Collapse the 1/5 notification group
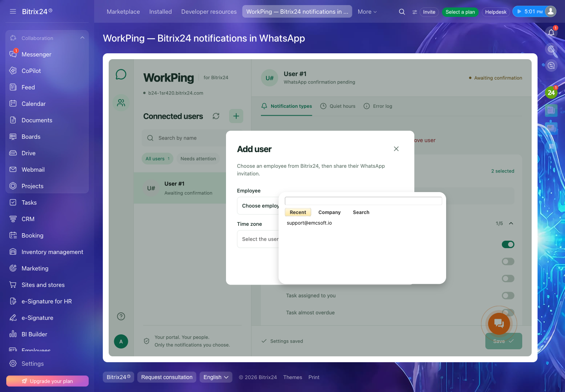 (511, 223)
